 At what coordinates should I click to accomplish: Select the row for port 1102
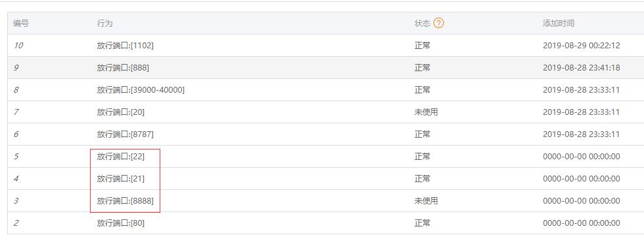coord(326,46)
